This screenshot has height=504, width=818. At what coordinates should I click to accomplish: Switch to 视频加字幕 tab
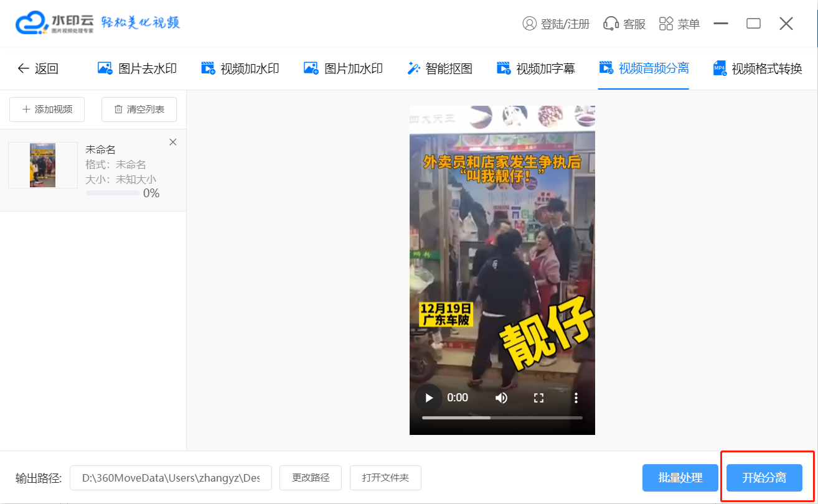pos(536,68)
